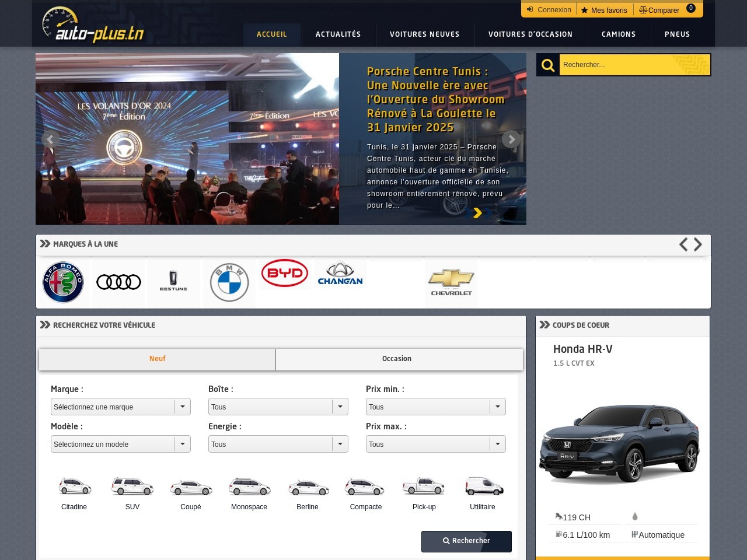Click the Honda HR-V car image

tap(620, 443)
